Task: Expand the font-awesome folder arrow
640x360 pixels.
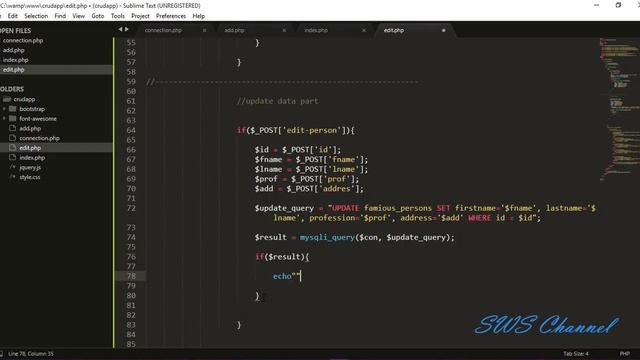Action: [4, 119]
